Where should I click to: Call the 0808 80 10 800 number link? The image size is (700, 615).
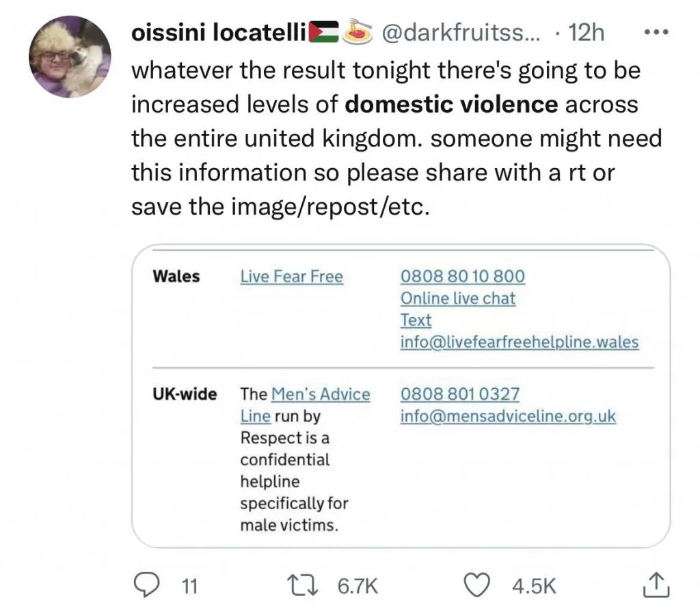coord(463,276)
